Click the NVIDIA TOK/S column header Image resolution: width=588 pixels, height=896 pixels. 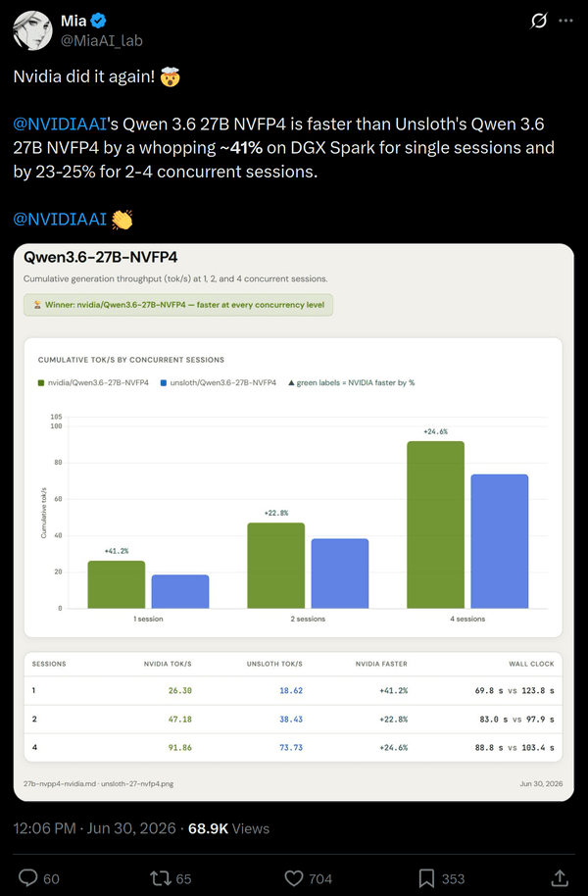168,664
